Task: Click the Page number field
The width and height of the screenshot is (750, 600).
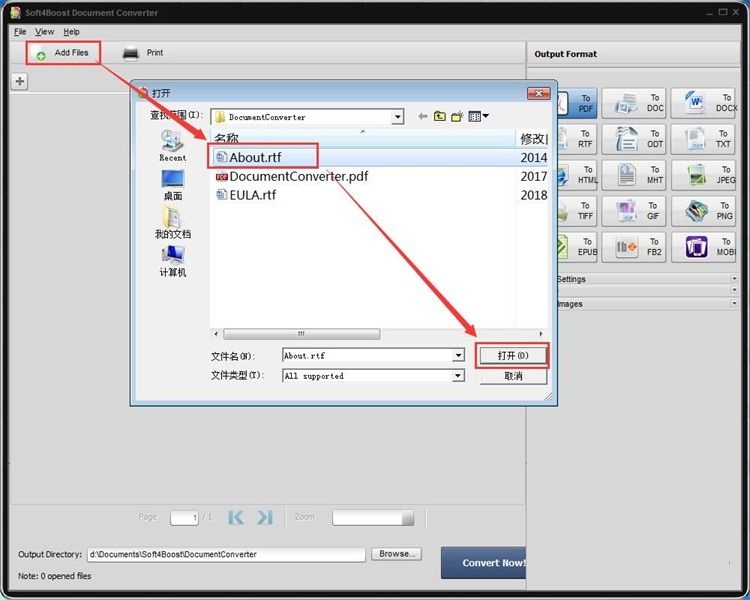Action: point(184,517)
